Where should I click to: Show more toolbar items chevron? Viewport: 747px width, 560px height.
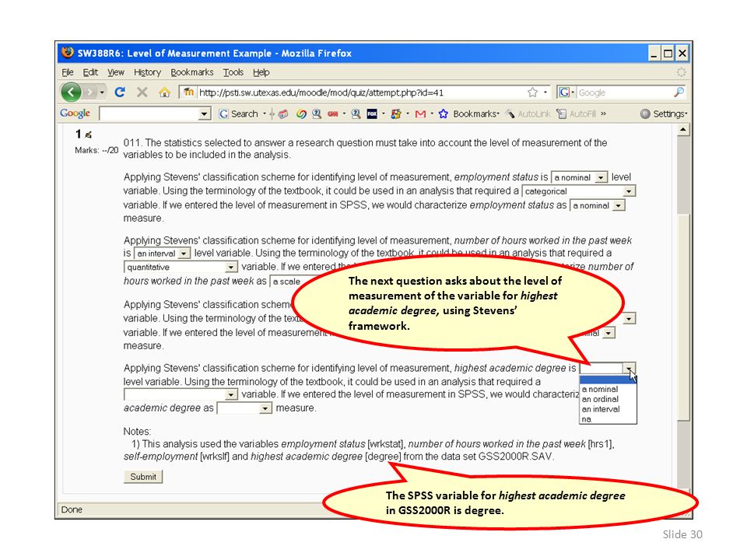point(604,114)
